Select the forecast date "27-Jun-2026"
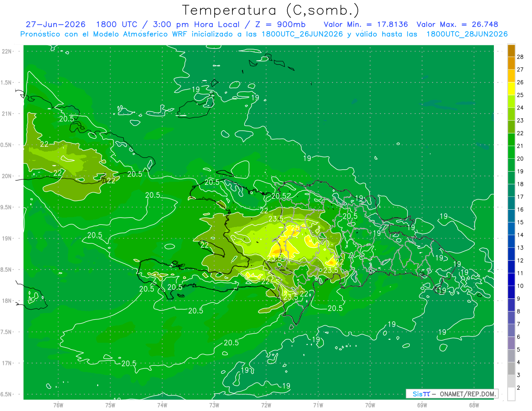This screenshot has height=411, width=532. coord(55,24)
